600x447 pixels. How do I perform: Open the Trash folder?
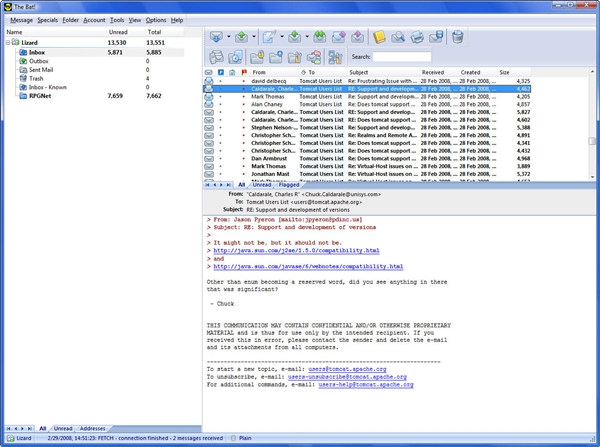[35, 78]
